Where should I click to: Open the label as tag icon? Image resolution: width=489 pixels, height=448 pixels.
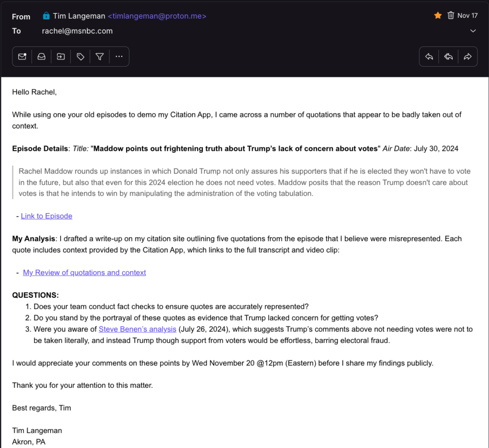80,57
